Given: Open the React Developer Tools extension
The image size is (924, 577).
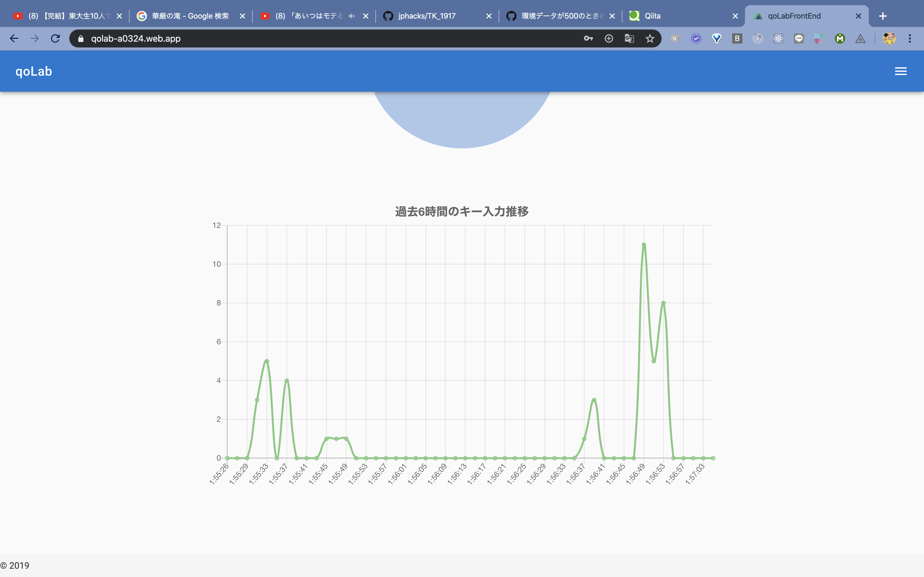Looking at the screenshot, I should click(778, 38).
